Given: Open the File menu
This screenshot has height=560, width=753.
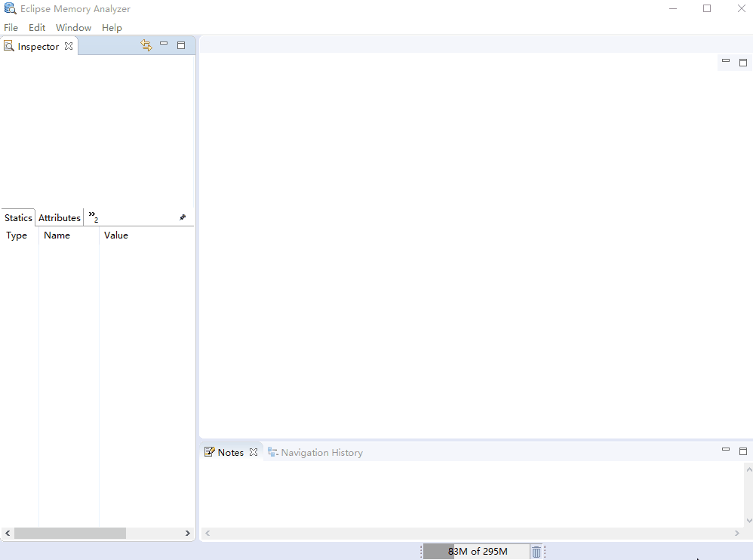Looking at the screenshot, I should pyautogui.click(x=11, y=28).
